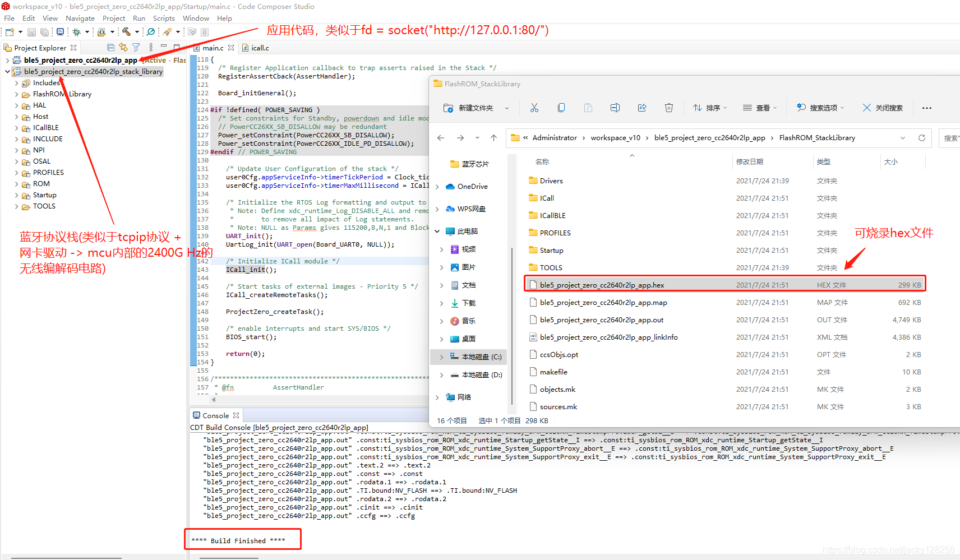Open the three-dots more options menu
960x560 pixels.
pyautogui.click(x=927, y=108)
